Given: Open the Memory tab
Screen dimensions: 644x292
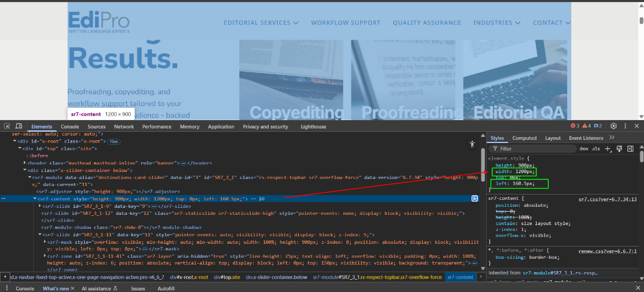Looking at the screenshot, I should [x=189, y=126].
